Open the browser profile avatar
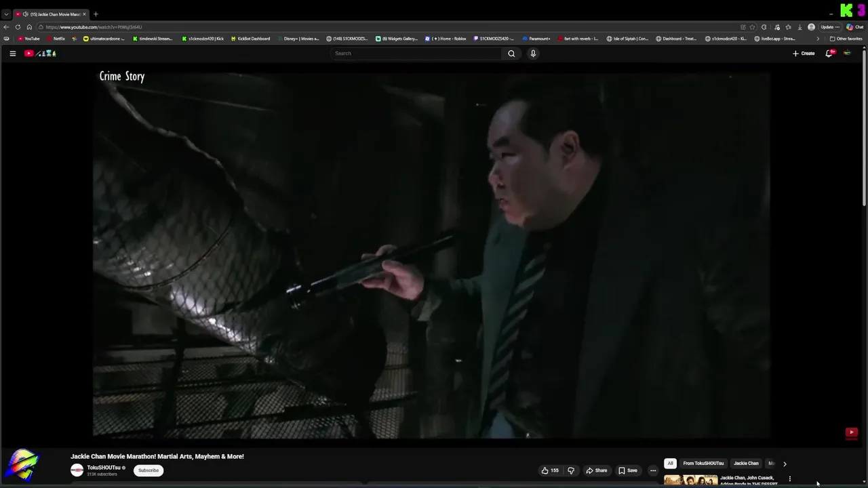This screenshot has height=488, width=868. pyautogui.click(x=811, y=27)
